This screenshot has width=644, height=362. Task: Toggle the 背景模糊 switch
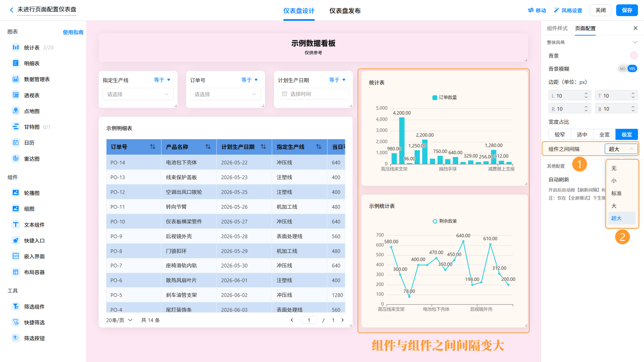pyautogui.click(x=627, y=69)
